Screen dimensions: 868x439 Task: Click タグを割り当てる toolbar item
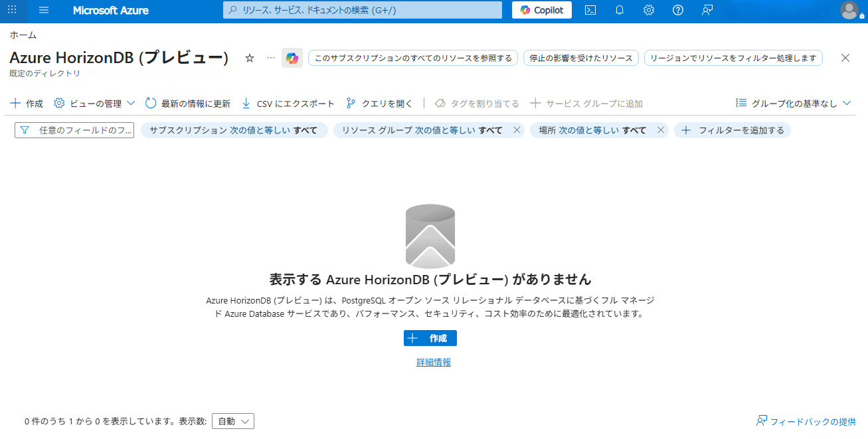coord(477,104)
